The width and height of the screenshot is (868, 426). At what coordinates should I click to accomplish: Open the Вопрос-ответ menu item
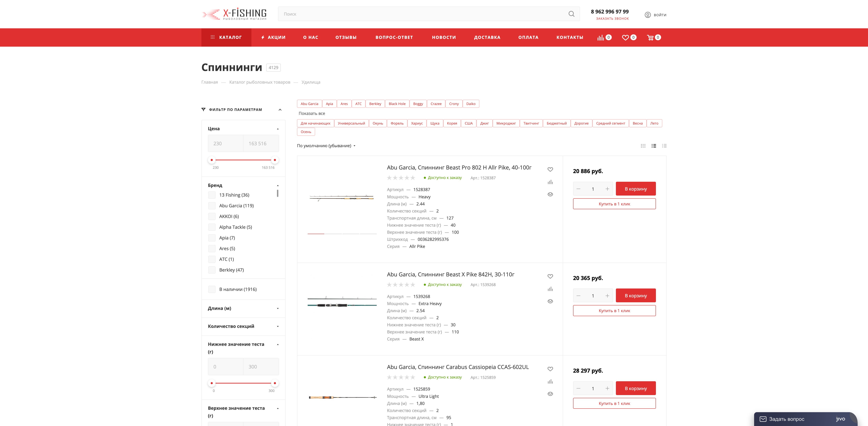click(x=394, y=37)
